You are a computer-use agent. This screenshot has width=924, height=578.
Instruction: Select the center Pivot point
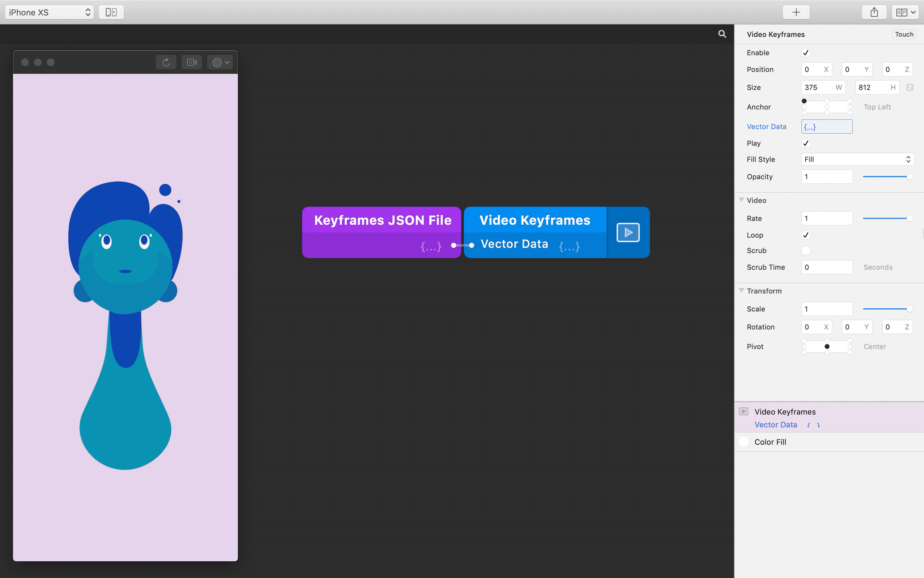[827, 346]
